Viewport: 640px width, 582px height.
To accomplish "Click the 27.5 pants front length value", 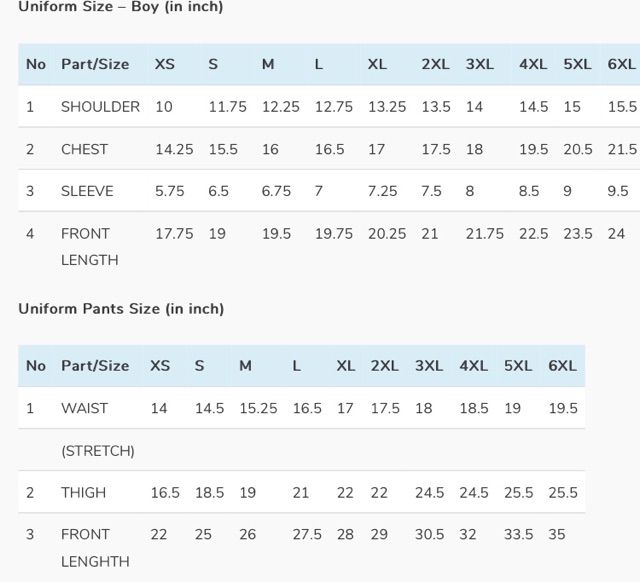I will click(307, 535).
